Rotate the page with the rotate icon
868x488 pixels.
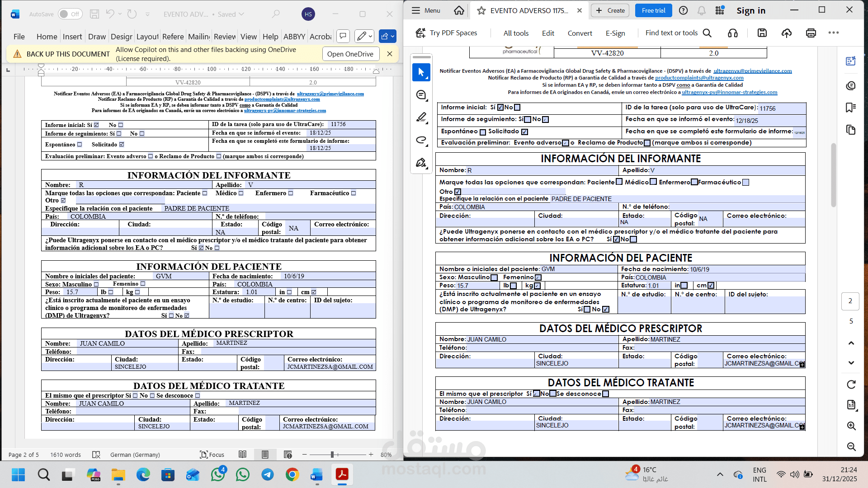pos(851,385)
